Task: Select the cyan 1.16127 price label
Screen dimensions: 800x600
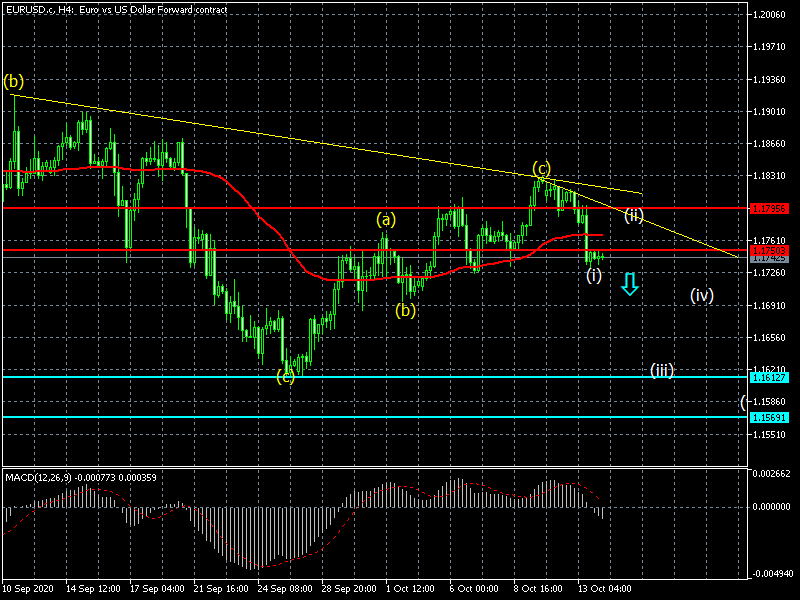Action: pos(769,378)
